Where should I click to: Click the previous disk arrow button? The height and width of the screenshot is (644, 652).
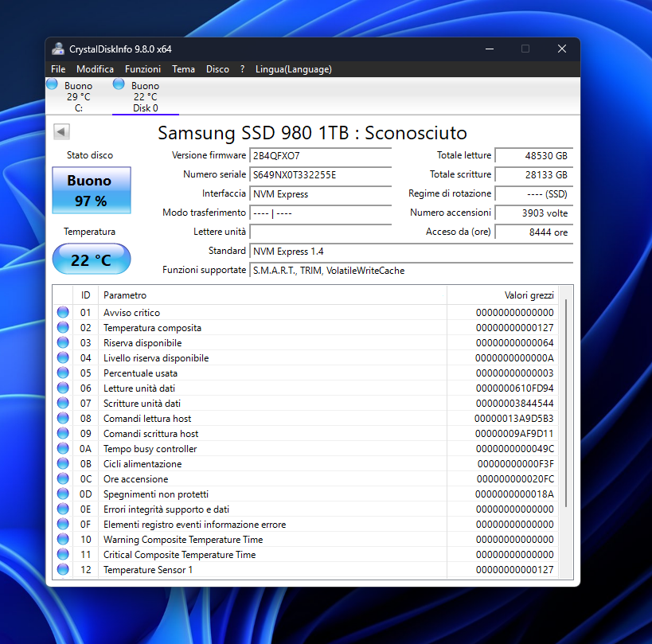(x=61, y=132)
